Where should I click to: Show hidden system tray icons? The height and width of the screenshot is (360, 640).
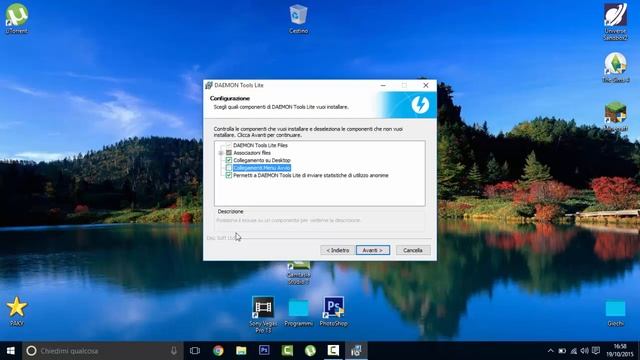click(x=551, y=351)
